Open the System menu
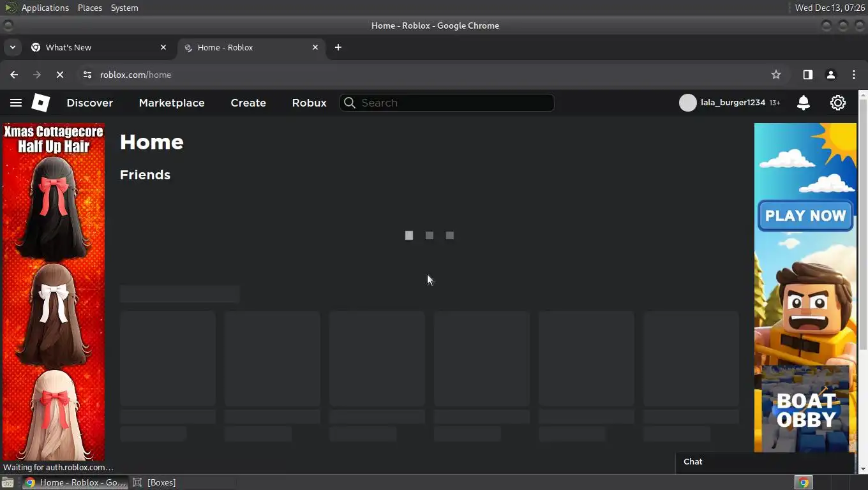 pyautogui.click(x=124, y=8)
